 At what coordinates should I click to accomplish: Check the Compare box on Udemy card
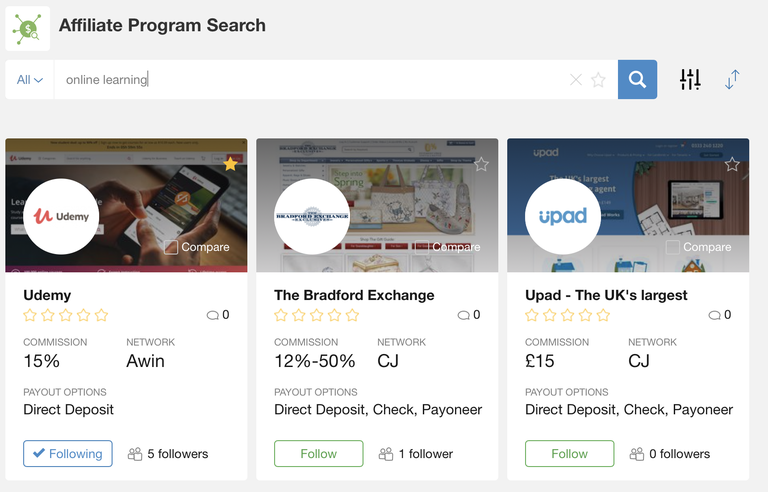(171, 247)
